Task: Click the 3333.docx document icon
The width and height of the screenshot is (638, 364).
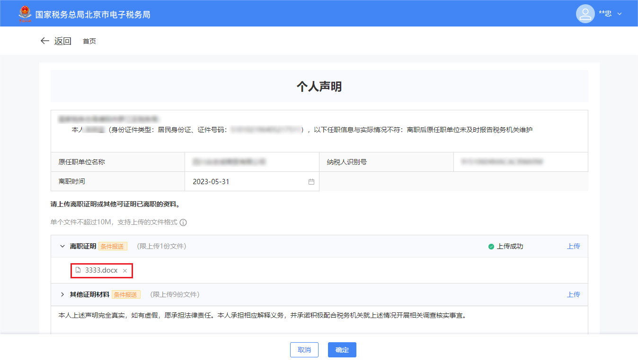Action: click(79, 270)
